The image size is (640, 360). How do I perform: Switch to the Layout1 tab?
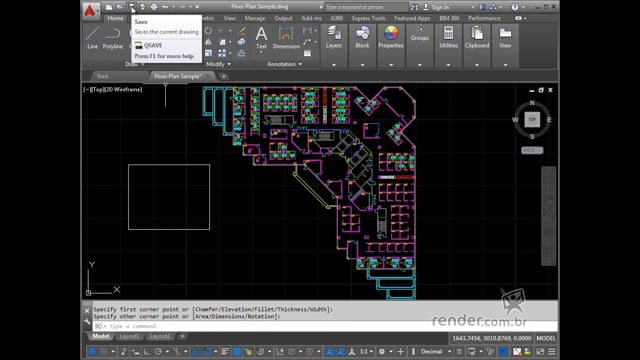point(129,336)
